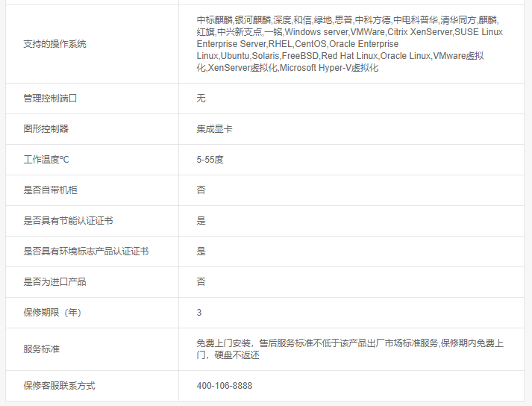The width and height of the screenshot is (532, 406).
Task: Select the '是否为进口产品' row label
Action: pos(54,282)
